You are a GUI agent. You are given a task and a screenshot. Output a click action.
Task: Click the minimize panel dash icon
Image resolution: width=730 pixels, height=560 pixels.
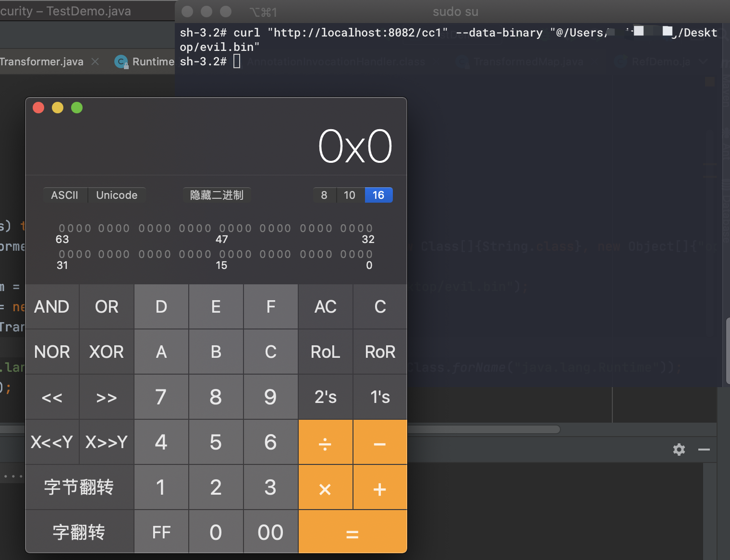(704, 450)
